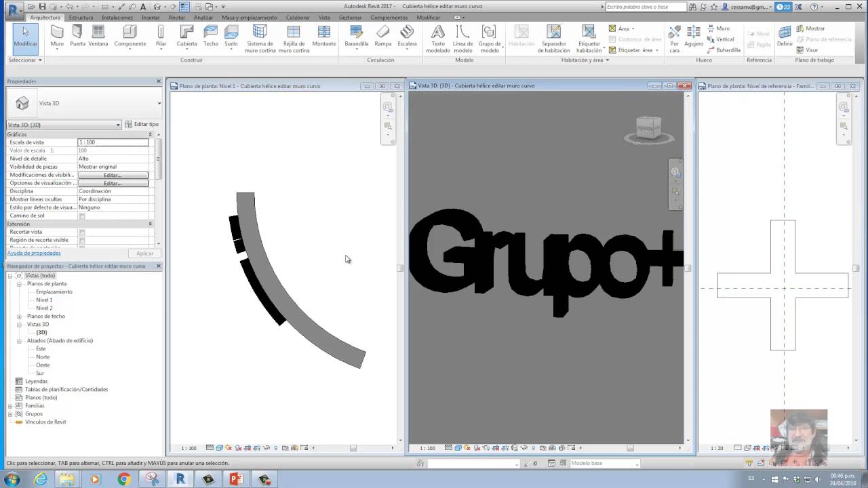Select Rejilla de muro cortina tool
This screenshot has height=488, width=868.
pos(294,39)
